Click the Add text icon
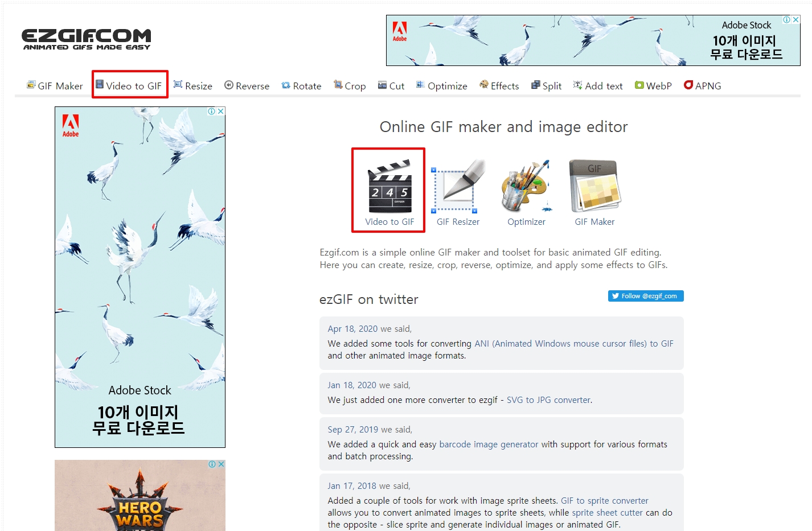Image resolution: width=812 pixels, height=531 pixels. click(577, 85)
